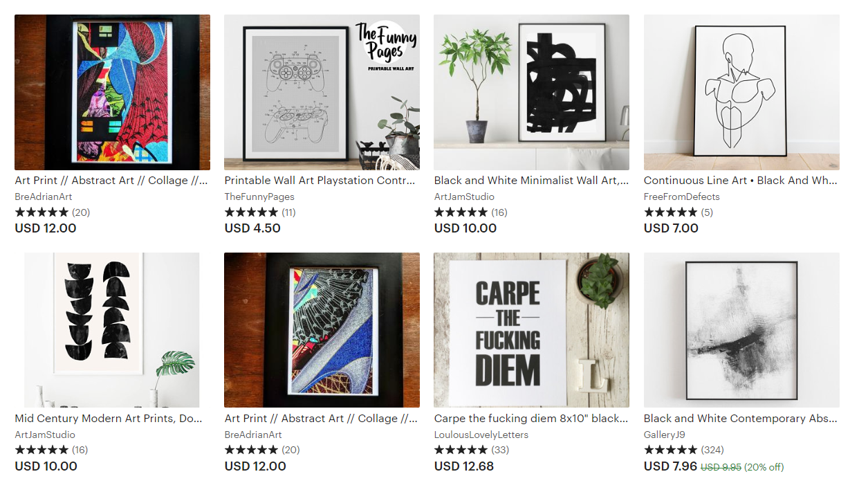
Task: Open the continuous line art body thumbnail
Action: point(741,92)
